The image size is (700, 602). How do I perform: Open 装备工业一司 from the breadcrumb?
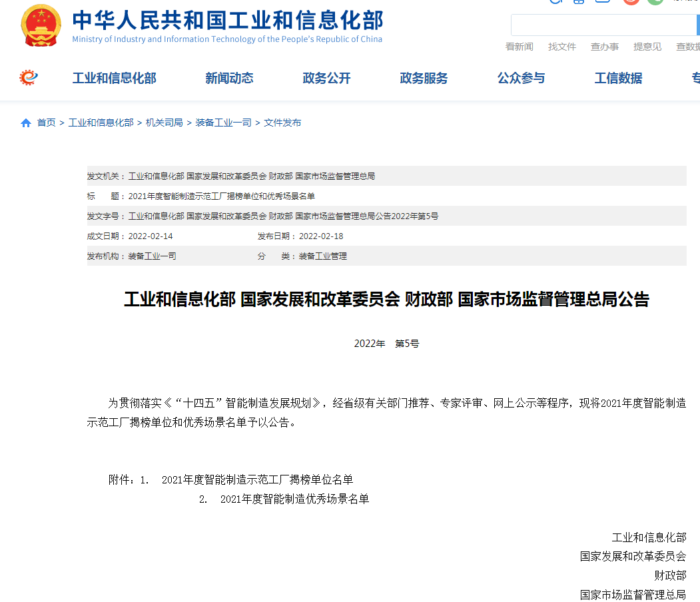[x=223, y=123]
